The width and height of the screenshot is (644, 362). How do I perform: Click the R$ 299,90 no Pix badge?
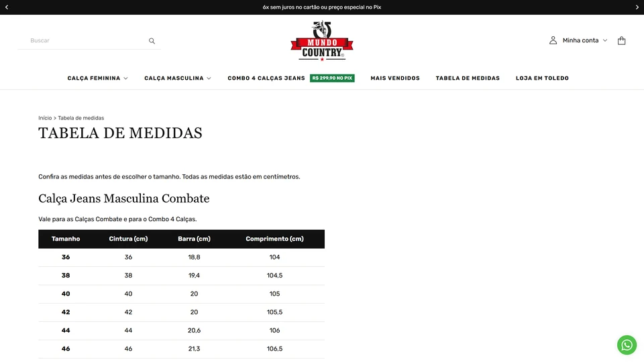coord(332,78)
